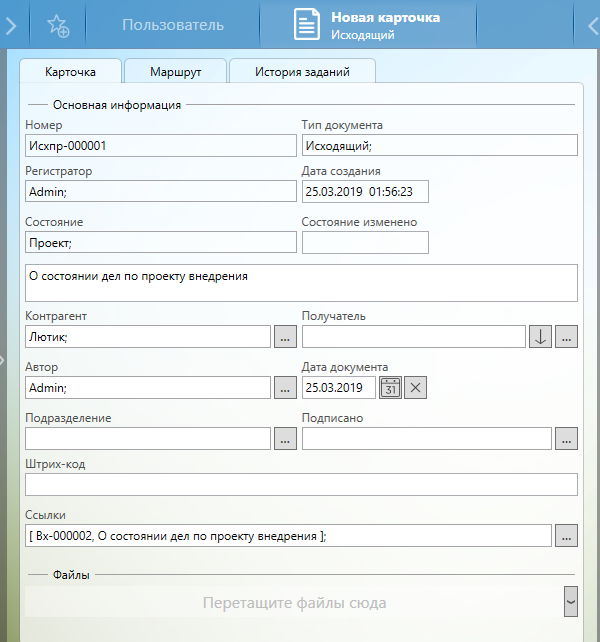Image resolution: width=600 pixels, height=642 pixels.
Task: Switch to the Маршрут tab
Action: point(175,72)
